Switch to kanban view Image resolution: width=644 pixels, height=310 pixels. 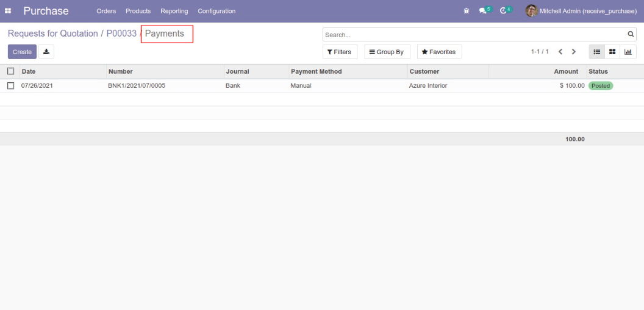[612, 52]
